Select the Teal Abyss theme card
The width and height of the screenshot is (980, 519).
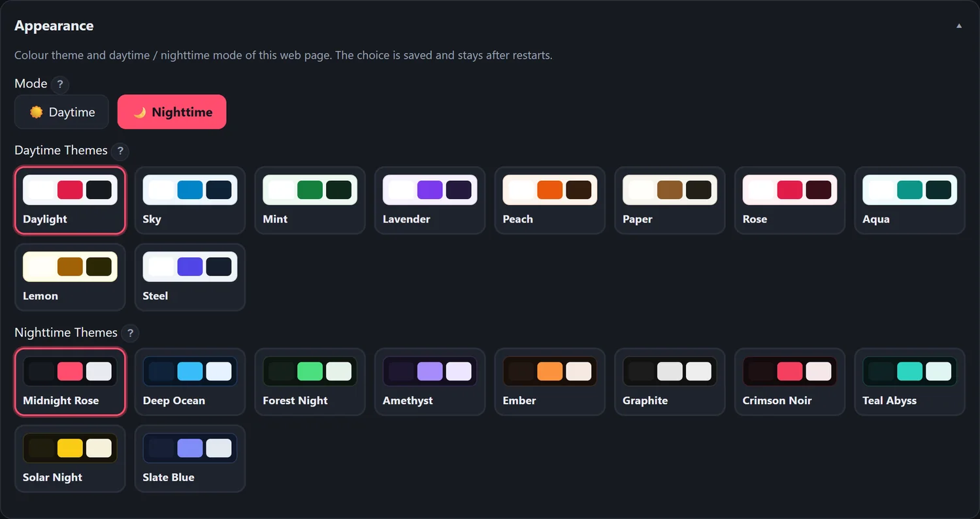click(x=910, y=382)
